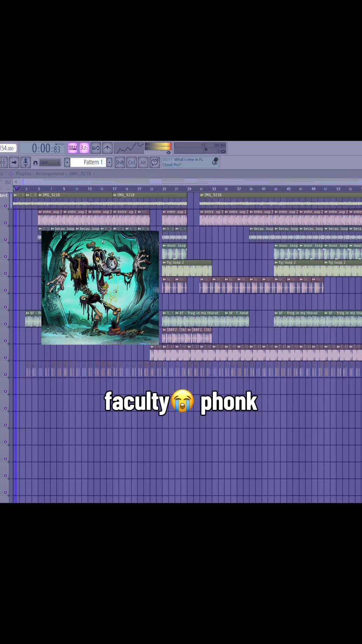Select fyj loop 2 clip at bar 51

(343, 268)
